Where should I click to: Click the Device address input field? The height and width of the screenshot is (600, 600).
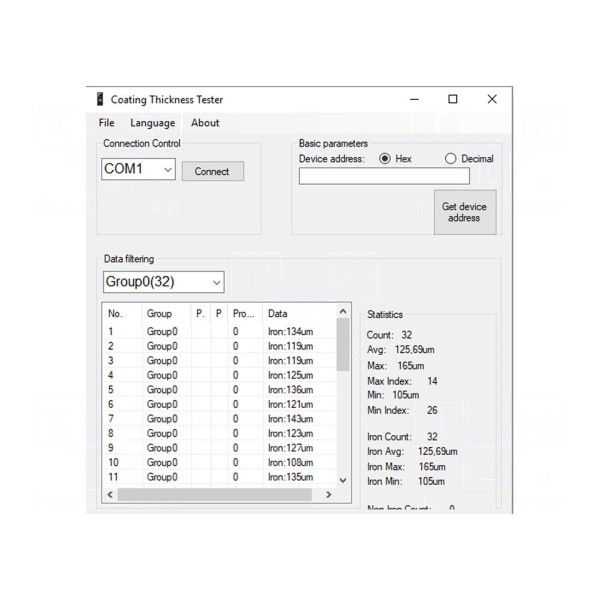383,177
